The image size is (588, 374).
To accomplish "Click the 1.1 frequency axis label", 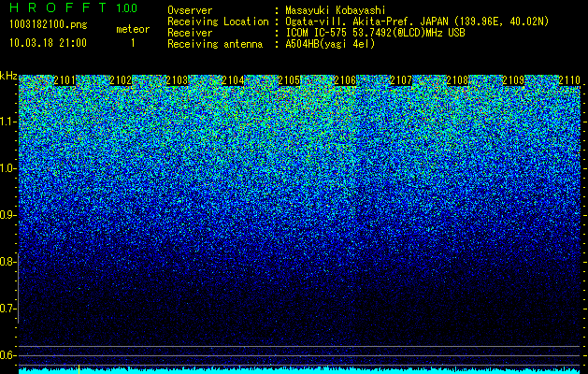I will [7, 122].
